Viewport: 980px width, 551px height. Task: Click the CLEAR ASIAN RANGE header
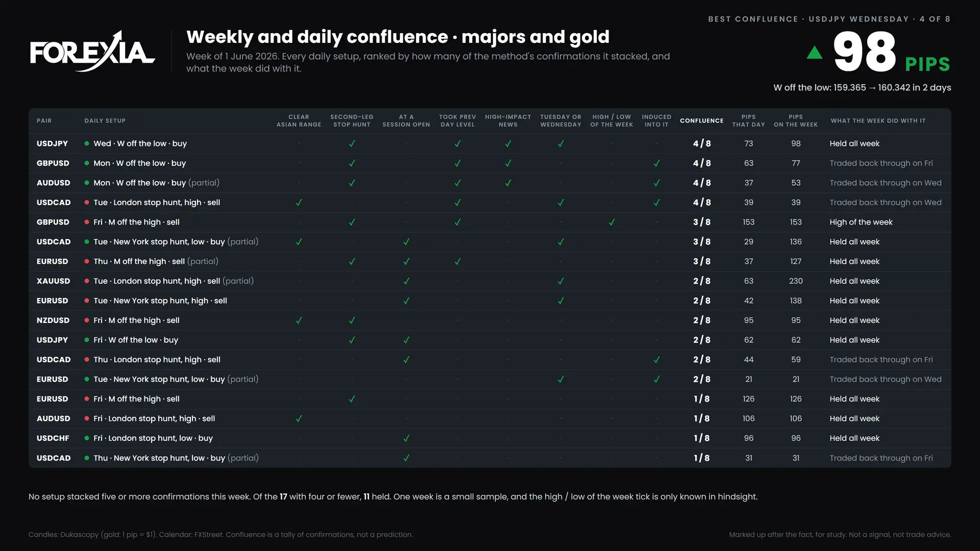click(x=299, y=121)
